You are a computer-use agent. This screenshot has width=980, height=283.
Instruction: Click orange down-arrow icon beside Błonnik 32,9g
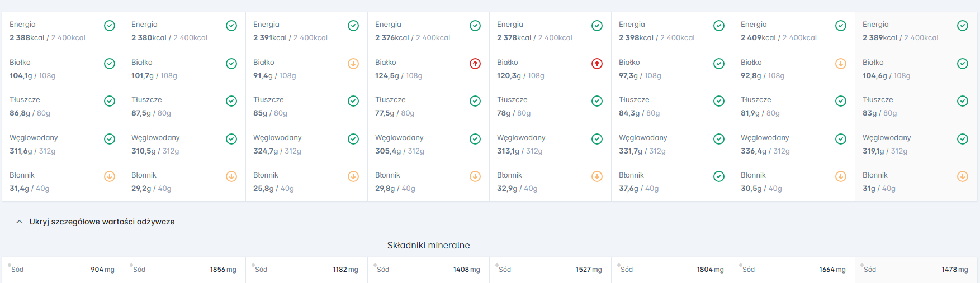[597, 176]
